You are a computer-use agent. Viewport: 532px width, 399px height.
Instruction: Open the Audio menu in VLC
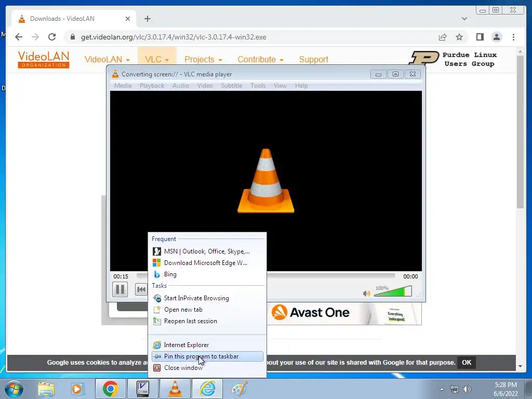(x=180, y=86)
